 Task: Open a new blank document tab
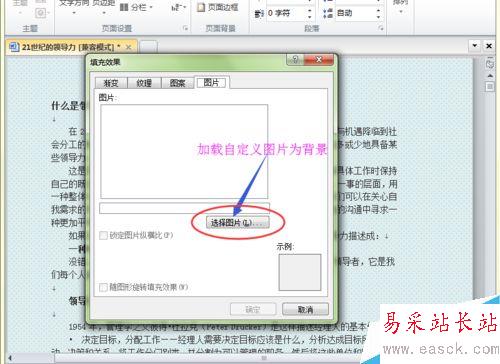[x=148, y=47]
